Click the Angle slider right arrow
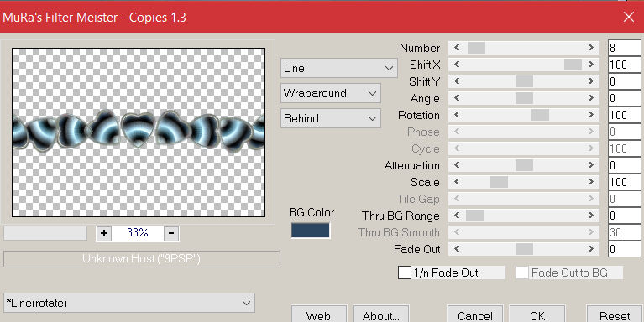Viewport: 644px width, 322px height. coord(591,98)
